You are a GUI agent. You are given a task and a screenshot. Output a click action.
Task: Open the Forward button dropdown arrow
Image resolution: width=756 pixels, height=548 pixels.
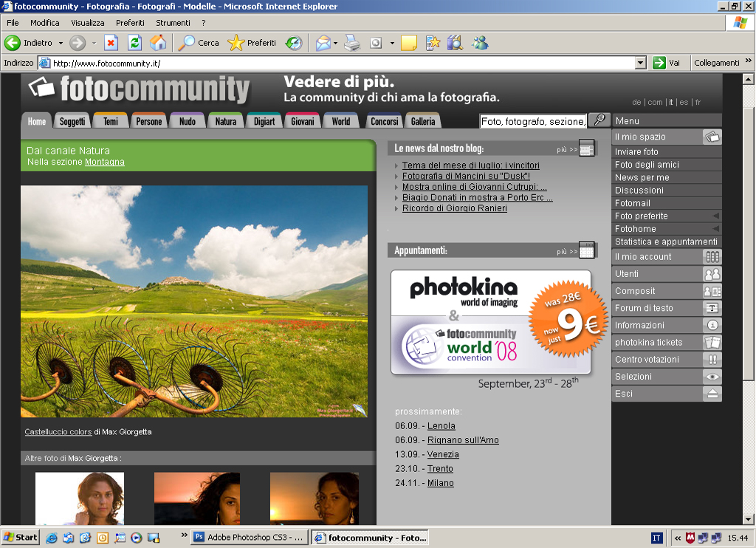pos(94,43)
